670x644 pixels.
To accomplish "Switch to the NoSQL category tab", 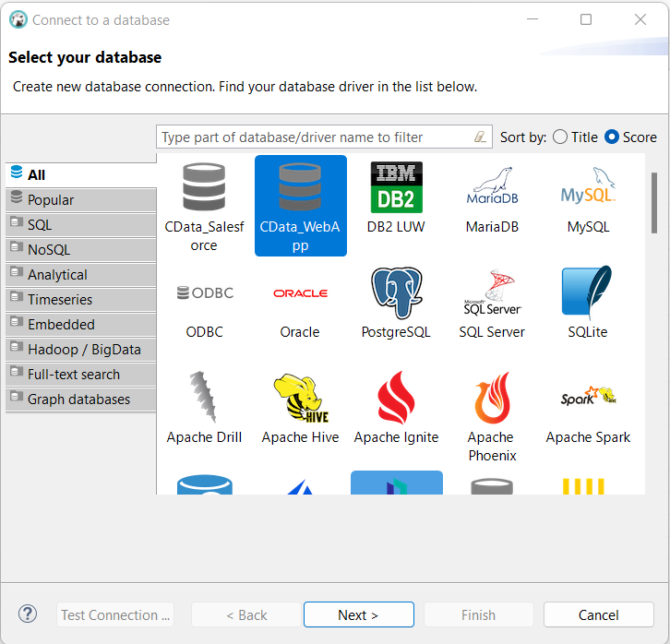I will click(x=81, y=250).
